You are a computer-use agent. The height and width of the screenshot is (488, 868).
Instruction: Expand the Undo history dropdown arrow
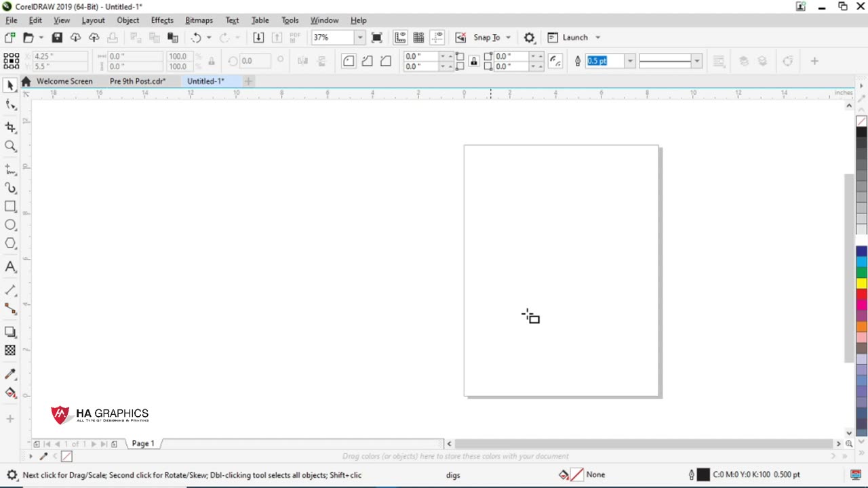pyautogui.click(x=209, y=37)
